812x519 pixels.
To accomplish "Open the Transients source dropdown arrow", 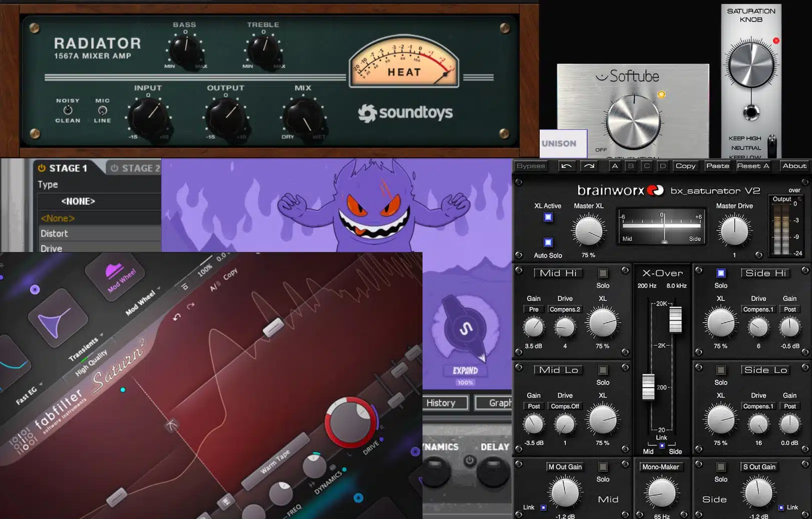I will coord(102,335).
